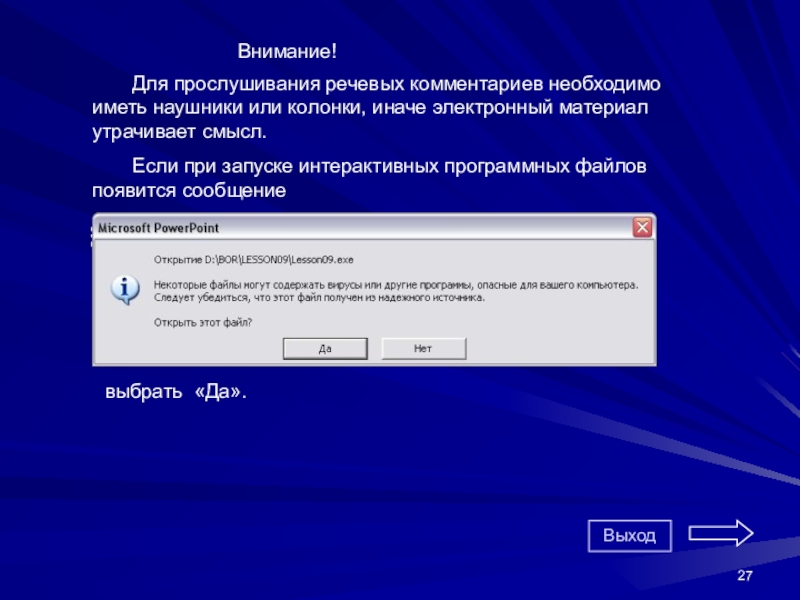Click the line starting Если при запуске
800x600 pixels.
click(x=389, y=166)
